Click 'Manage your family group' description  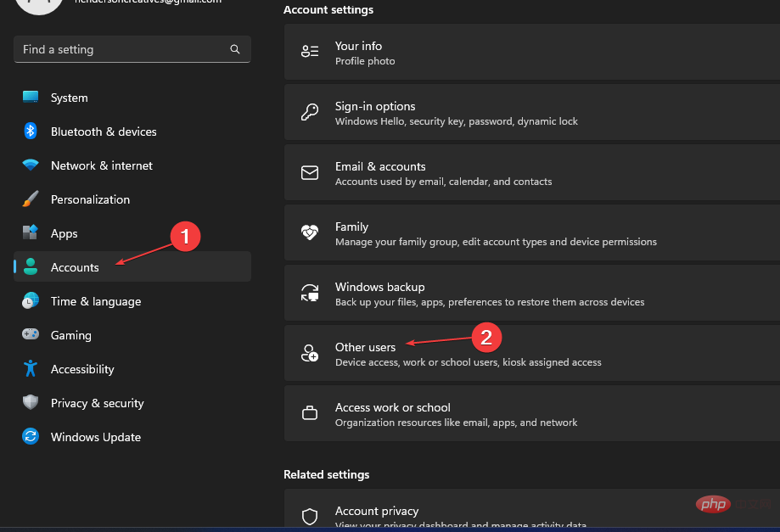click(x=496, y=242)
